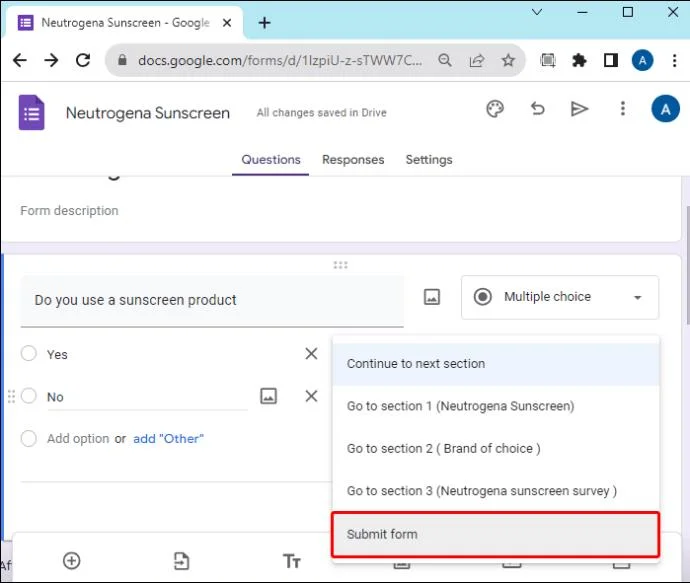Click the Add option radio circle
This screenshot has height=583, width=690.
point(29,438)
